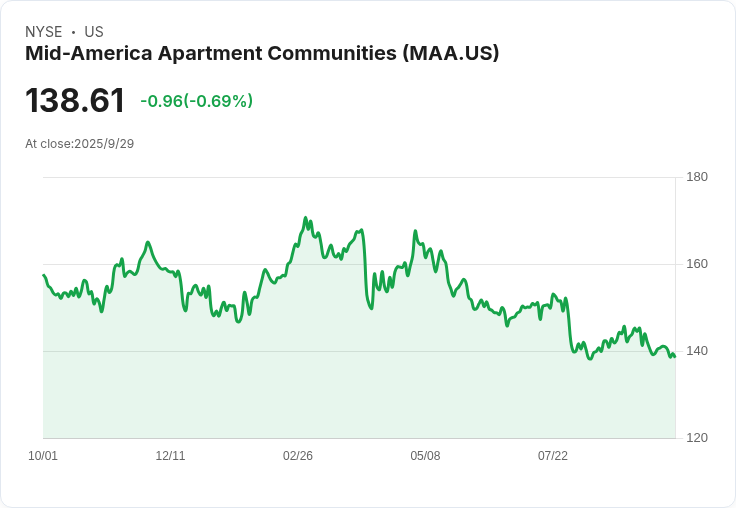Click the Mid-America Apartment Communities (MAA.US) title
Image resolution: width=736 pixels, height=508 pixels.
tap(262, 54)
